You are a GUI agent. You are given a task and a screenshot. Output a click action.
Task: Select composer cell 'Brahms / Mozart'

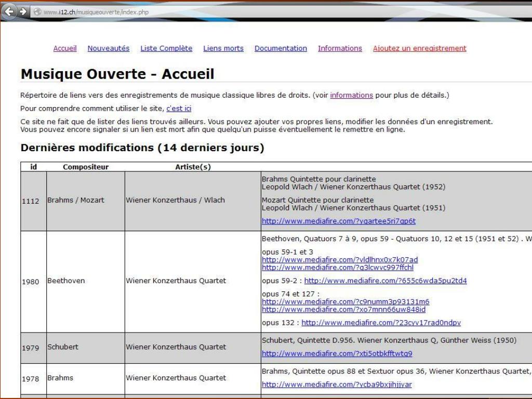click(86, 200)
